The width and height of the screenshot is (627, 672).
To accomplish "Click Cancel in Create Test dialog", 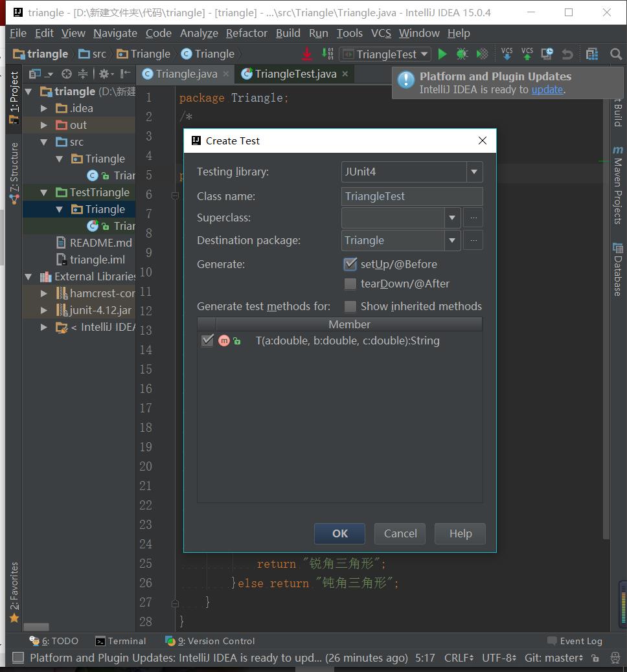I will coord(400,533).
